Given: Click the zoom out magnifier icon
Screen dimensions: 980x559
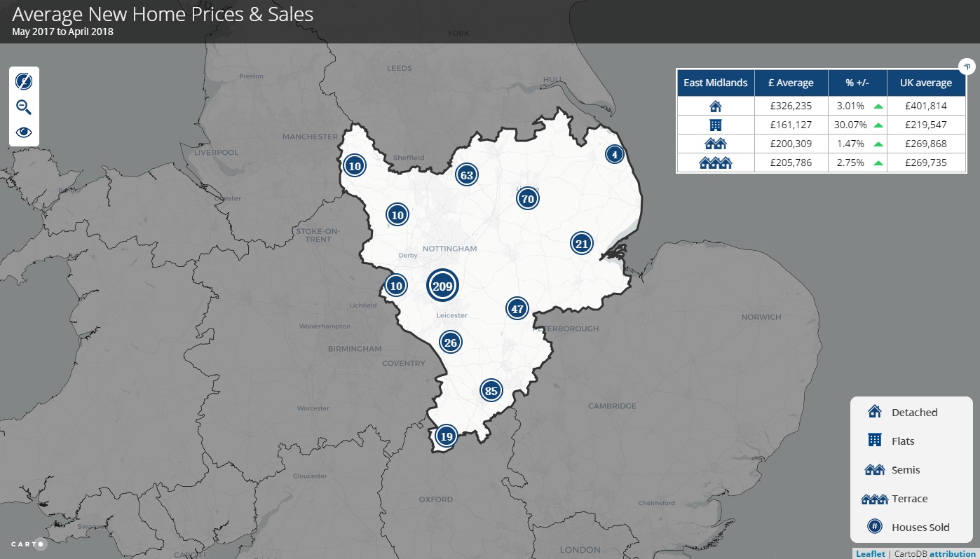Looking at the screenshot, I should (24, 107).
